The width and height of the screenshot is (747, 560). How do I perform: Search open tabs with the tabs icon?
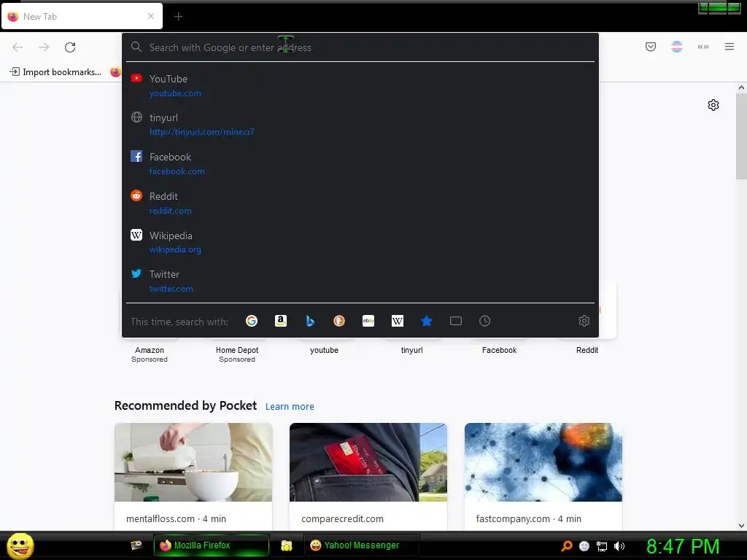(x=455, y=321)
